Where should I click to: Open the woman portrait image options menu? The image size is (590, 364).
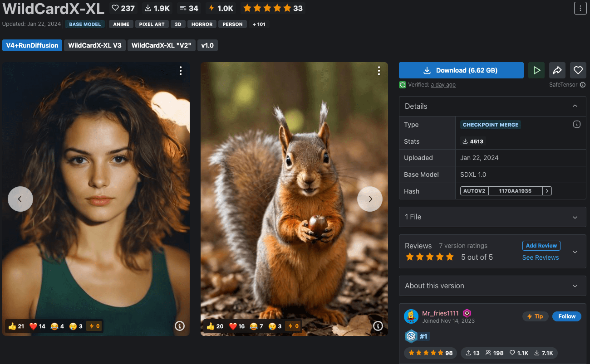pyautogui.click(x=181, y=71)
